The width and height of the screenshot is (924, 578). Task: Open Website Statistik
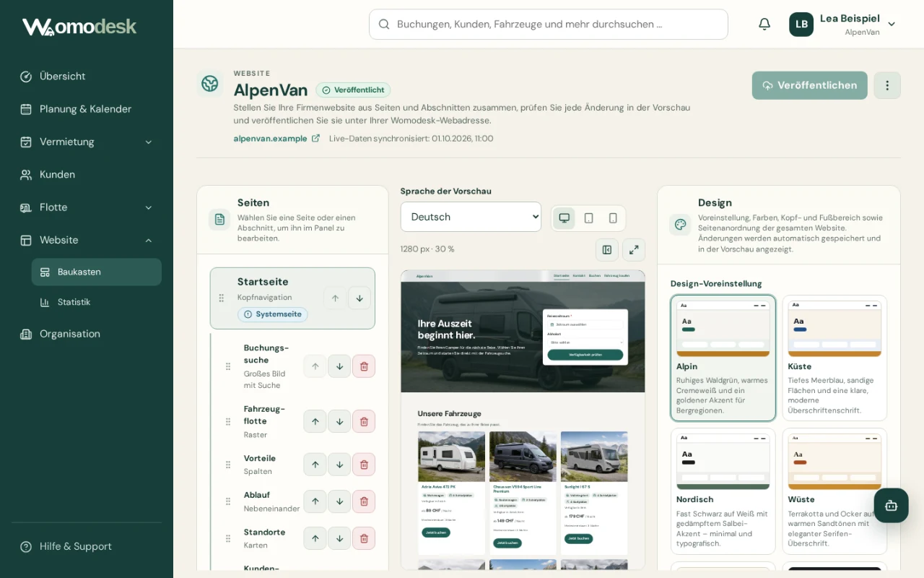click(97, 302)
